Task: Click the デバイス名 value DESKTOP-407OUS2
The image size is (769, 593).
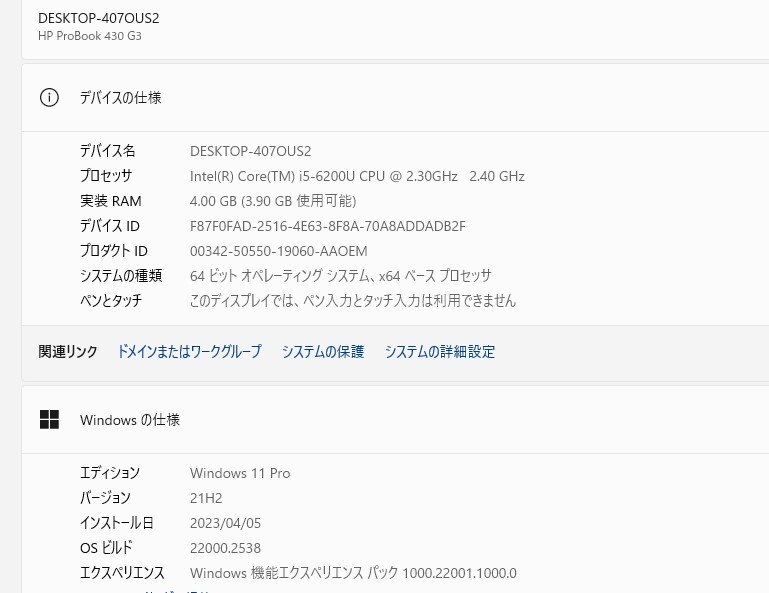Action: pos(251,151)
